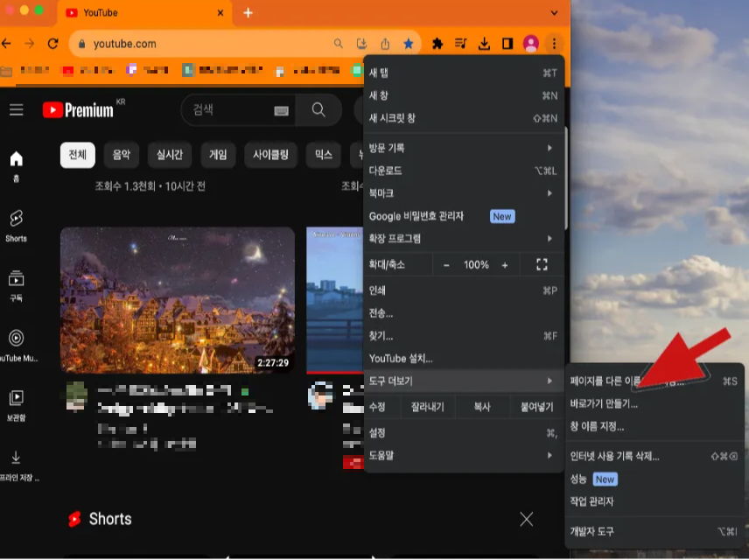Open a new tab with the plus icon
Image resolution: width=749 pixels, height=560 pixels.
pos(248,13)
